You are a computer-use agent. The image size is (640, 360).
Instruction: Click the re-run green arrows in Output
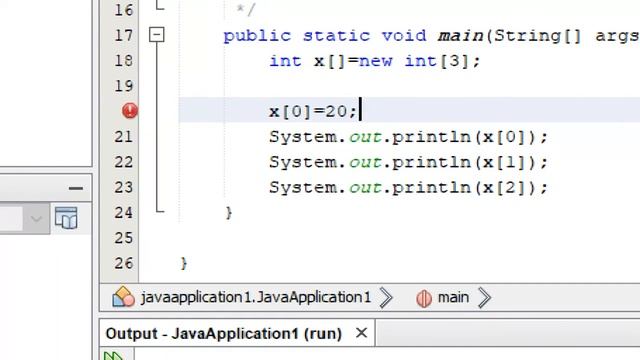coord(113,356)
